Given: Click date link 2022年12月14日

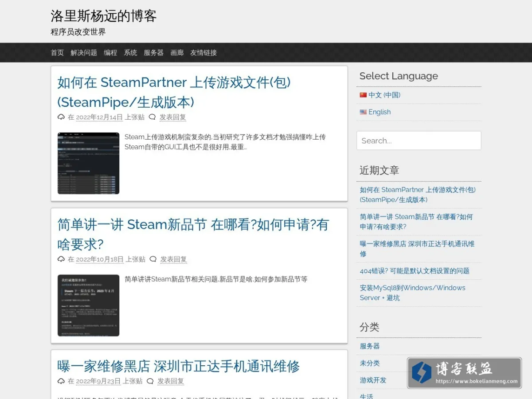Looking at the screenshot, I should click(x=99, y=117).
